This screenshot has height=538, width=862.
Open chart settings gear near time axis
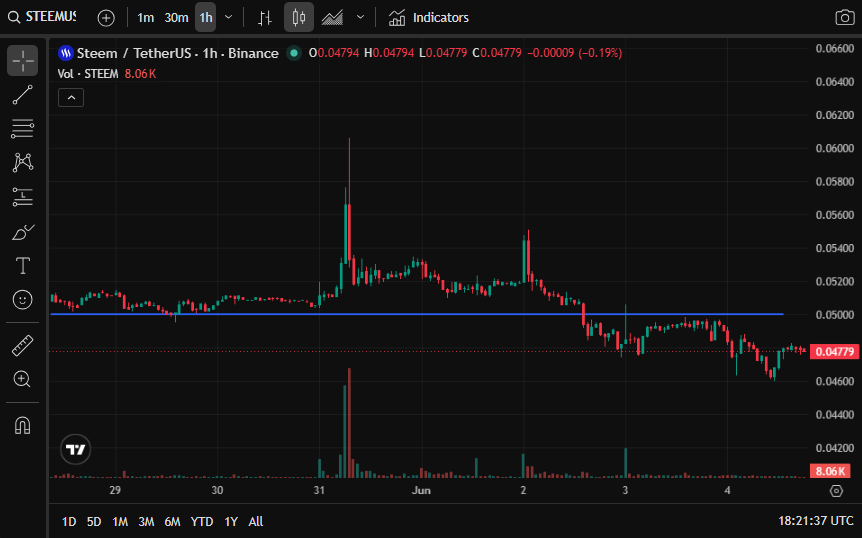[836, 491]
